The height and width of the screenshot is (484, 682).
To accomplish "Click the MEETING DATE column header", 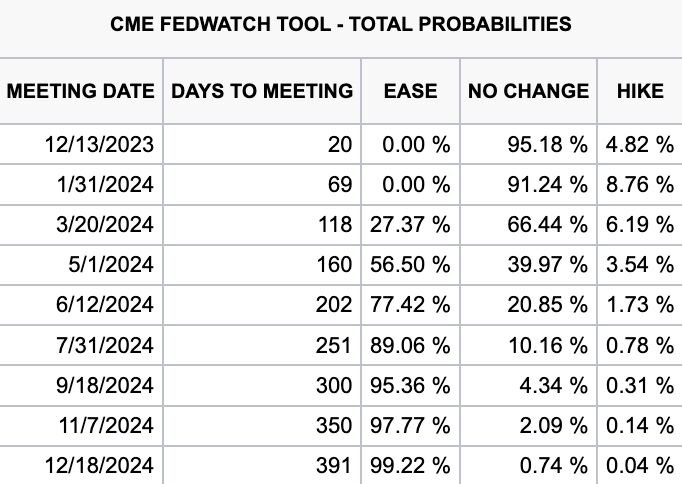I will (81, 91).
